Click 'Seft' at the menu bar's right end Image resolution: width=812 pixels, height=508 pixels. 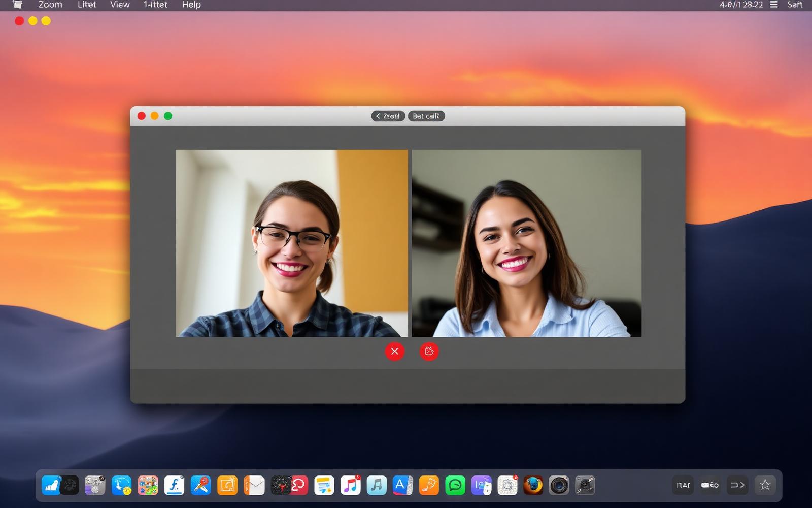click(795, 5)
